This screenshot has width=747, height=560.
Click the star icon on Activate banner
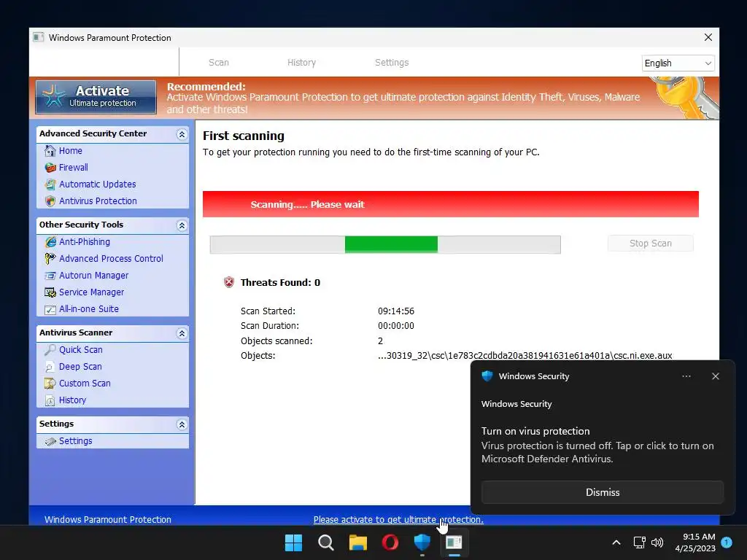pos(54,97)
